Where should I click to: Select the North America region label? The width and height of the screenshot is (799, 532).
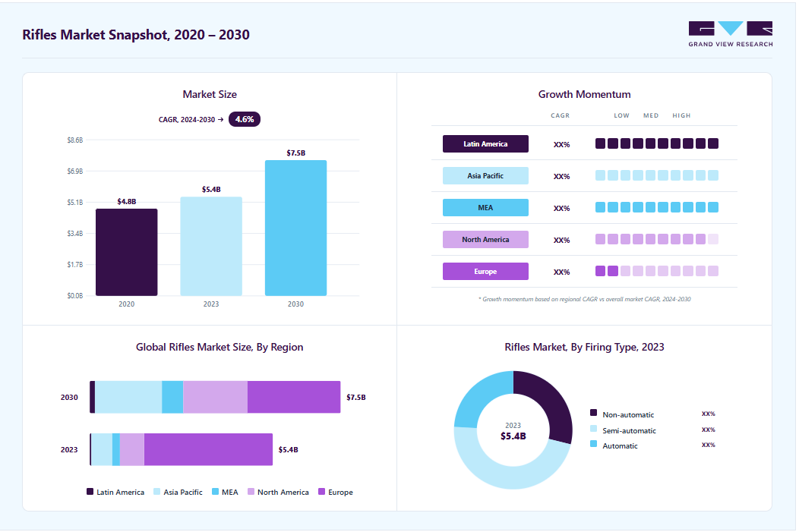pos(485,239)
